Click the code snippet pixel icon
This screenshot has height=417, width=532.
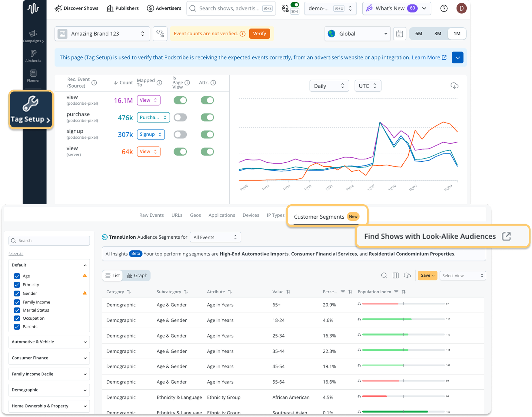click(x=160, y=34)
